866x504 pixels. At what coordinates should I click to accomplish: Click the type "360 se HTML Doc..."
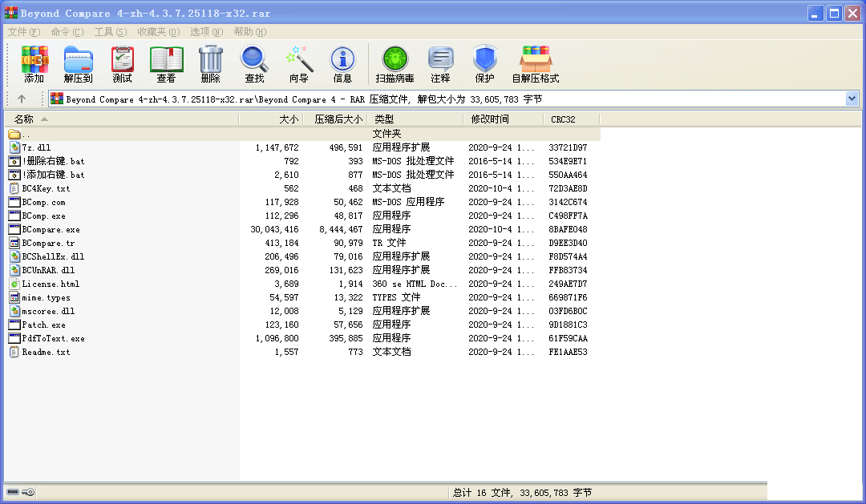pyautogui.click(x=415, y=284)
